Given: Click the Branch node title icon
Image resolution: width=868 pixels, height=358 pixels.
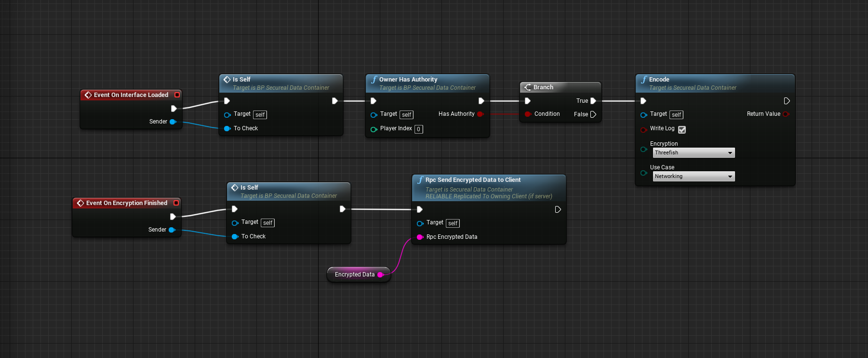Looking at the screenshot, I should click(x=528, y=87).
